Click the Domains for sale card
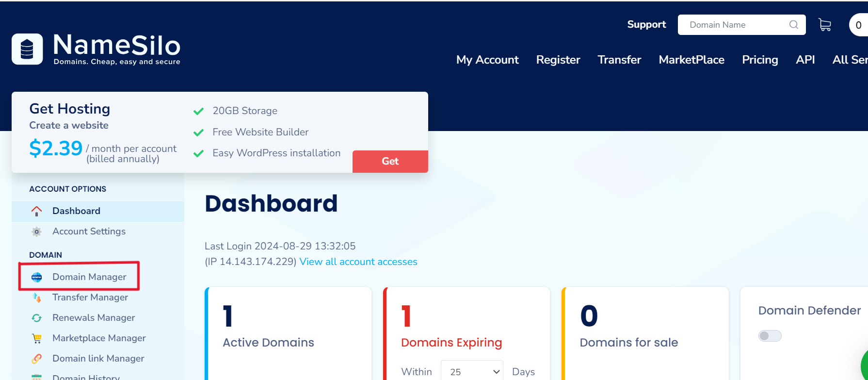This screenshot has height=380, width=868. (645, 333)
